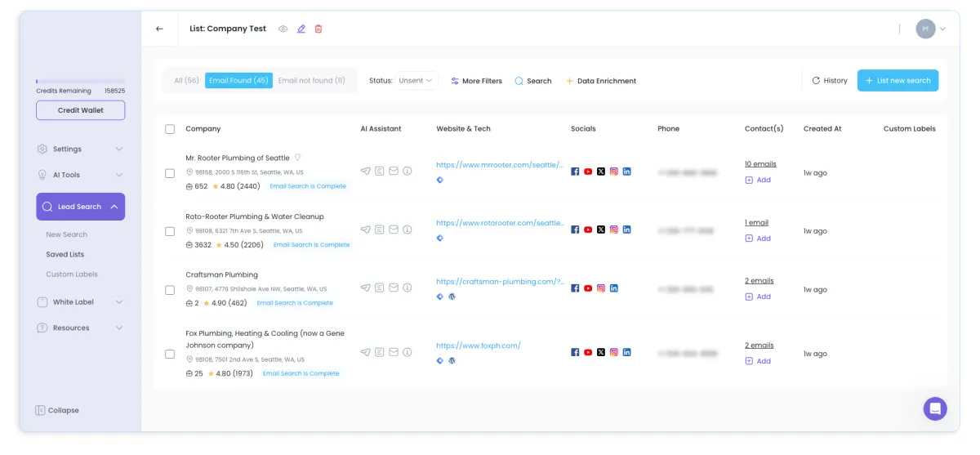
Task: Check the box for Mr. Rooter Plumbing of Seattle
Action: 170,173
